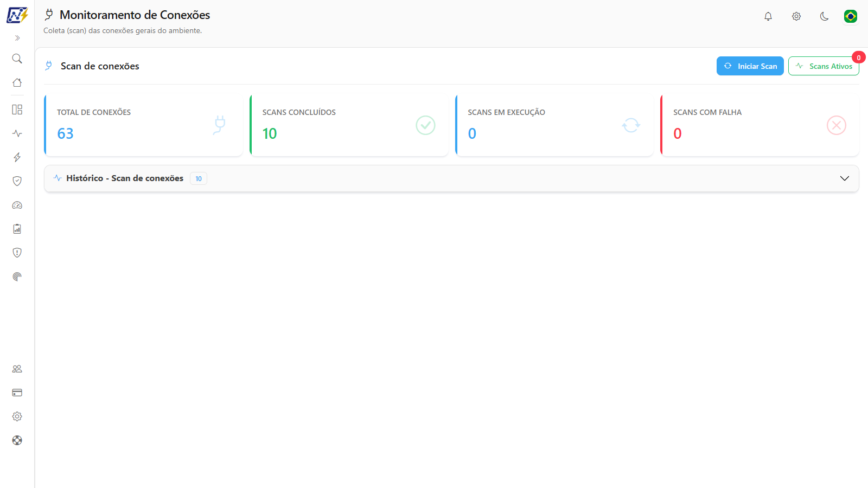This screenshot has height=488, width=868.
Task: Open the notifications bell
Action: [x=768, y=16]
